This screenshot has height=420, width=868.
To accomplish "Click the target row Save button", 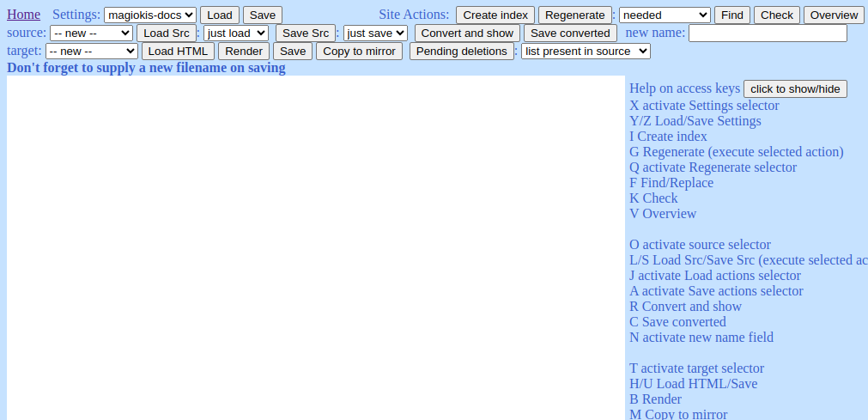I will 293,52.
